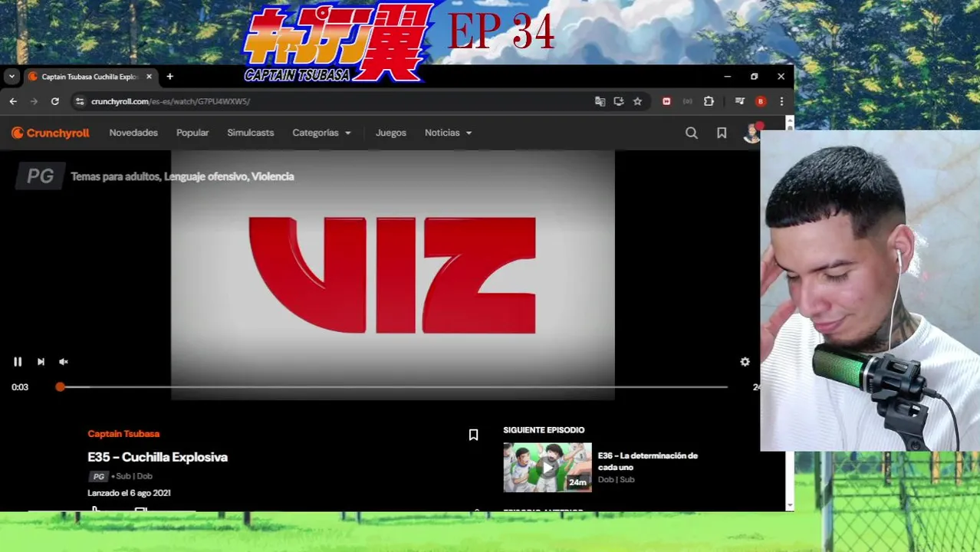Open the Extensions puzzle icon
980x552 pixels.
(709, 101)
